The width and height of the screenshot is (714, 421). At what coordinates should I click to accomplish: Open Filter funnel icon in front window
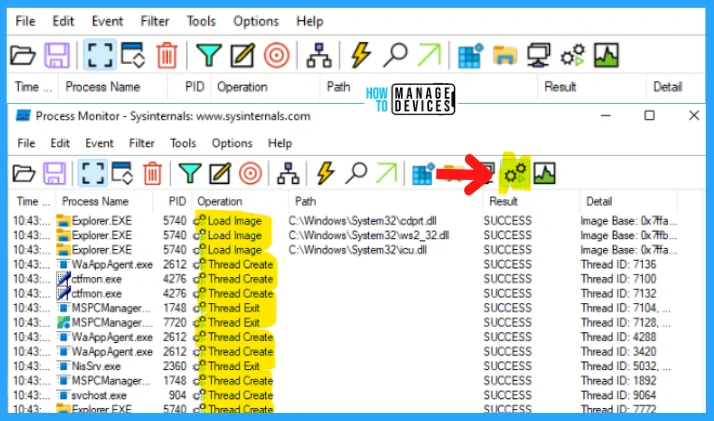click(x=190, y=173)
